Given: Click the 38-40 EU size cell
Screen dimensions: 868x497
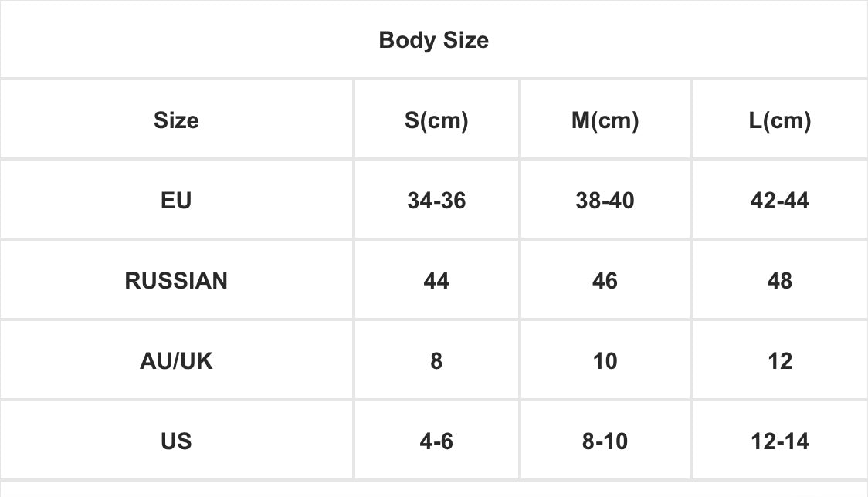Looking at the screenshot, I should (x=605, y=201).
